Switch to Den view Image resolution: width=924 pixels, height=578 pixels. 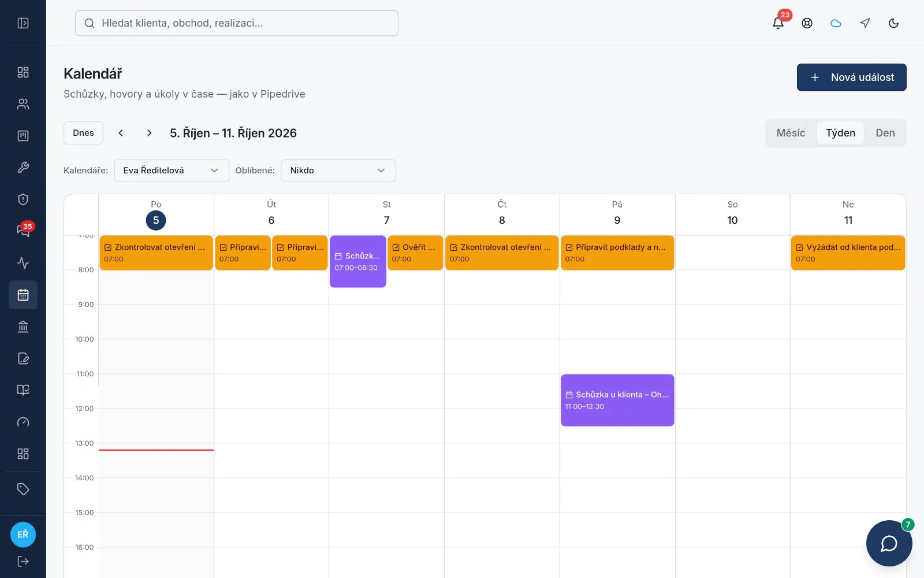(x=885, y=133)
